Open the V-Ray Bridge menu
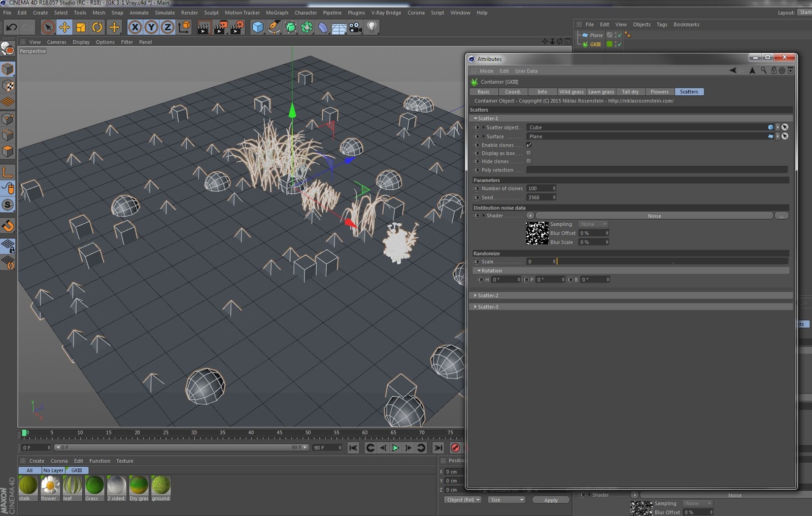812x516 pixels. click(386, 13)
